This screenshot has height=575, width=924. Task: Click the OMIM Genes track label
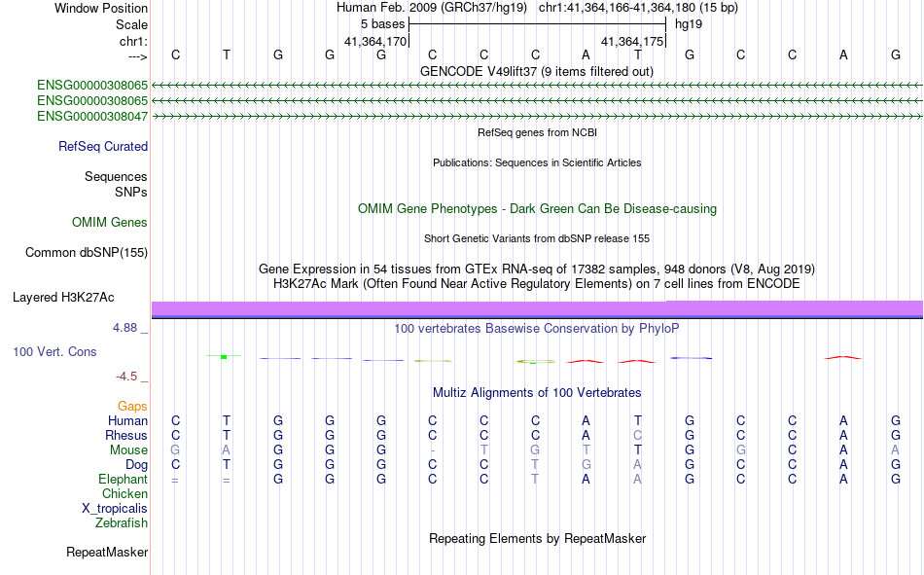click(x=110, y=223)
